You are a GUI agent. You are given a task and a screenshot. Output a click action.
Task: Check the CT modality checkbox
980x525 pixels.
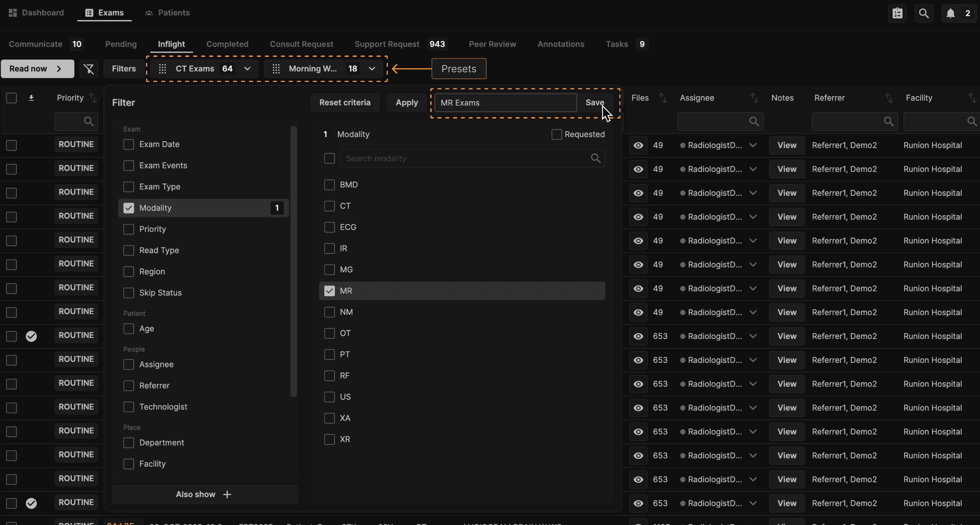[329, 206]
